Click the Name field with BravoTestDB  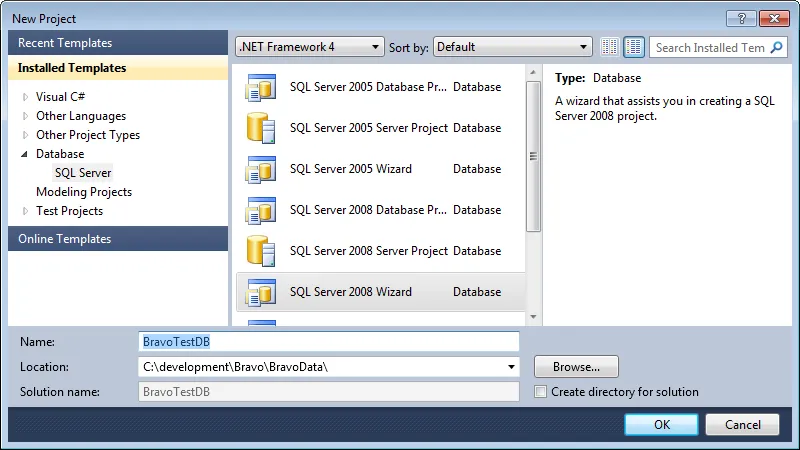click(x=329, y=342)
